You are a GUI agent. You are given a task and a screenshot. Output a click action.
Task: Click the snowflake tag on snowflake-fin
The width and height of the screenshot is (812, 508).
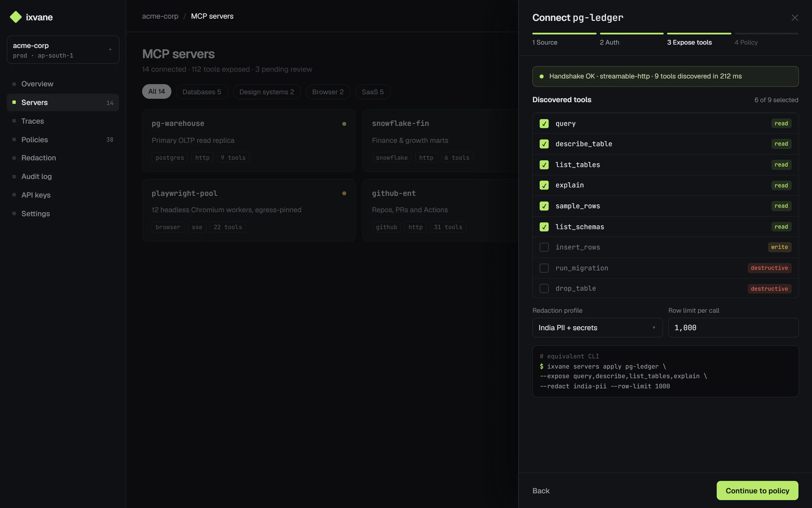392,157
